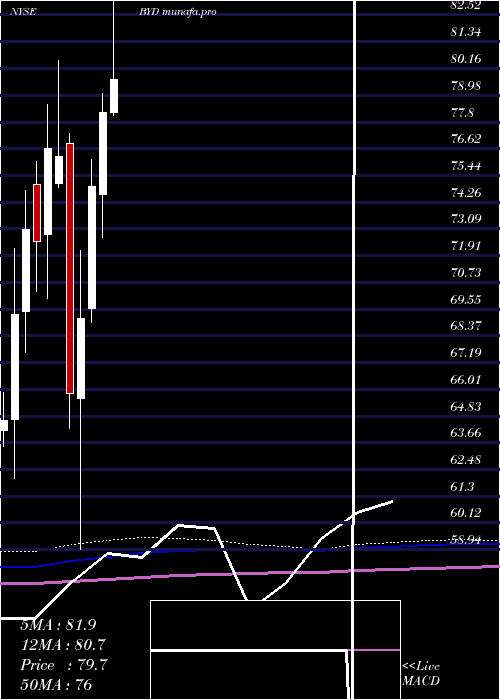Click the 64.83 price axis label
This screenshot has height=700, width=500.
coord(466,406)
